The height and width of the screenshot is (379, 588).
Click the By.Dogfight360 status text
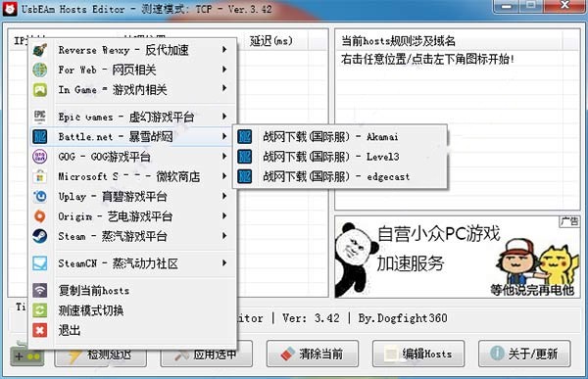pyautogui.click(x=403, y=318)
